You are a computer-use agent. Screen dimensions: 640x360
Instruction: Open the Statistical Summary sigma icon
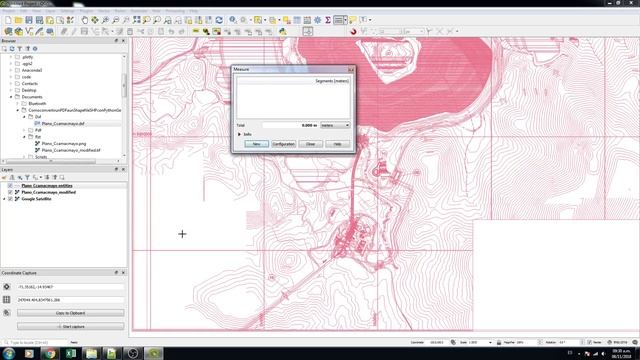pos(328,20)
